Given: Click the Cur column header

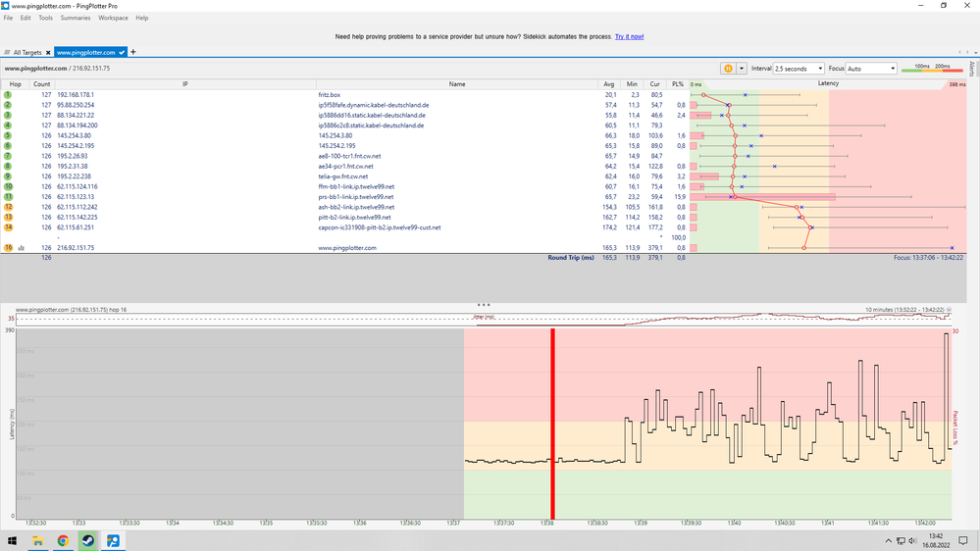Looking at the screenshot, I should tap(654, 84).
